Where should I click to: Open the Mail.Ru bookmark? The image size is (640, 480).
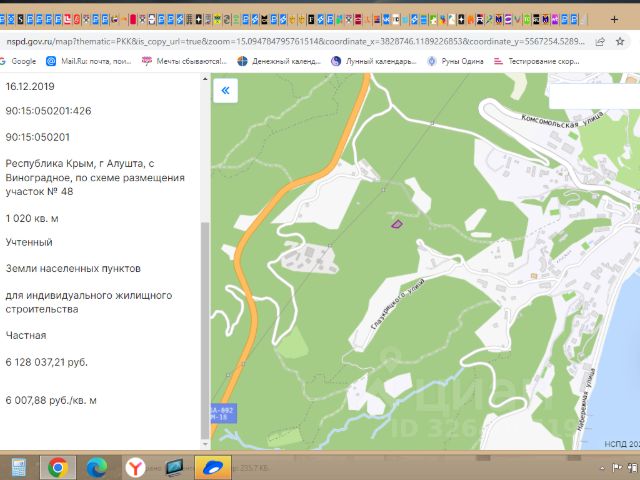tap(89, 61)
